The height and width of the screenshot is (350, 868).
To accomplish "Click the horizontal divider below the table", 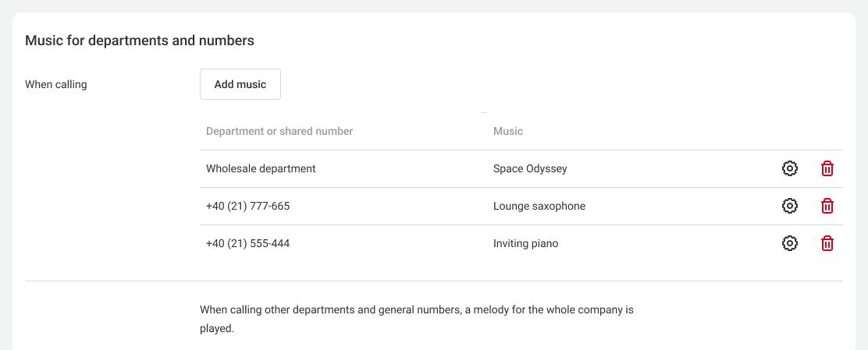I will click(434, 281).
